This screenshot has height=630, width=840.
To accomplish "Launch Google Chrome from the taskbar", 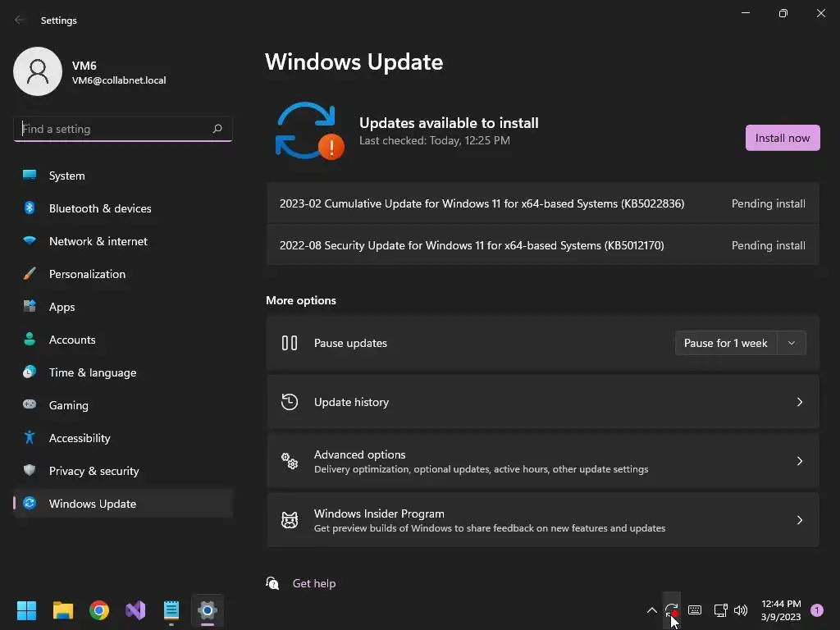I will (99, 610).
